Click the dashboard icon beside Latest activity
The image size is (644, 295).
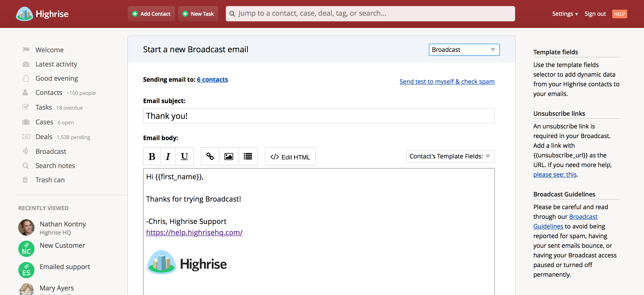click(26, 64)
